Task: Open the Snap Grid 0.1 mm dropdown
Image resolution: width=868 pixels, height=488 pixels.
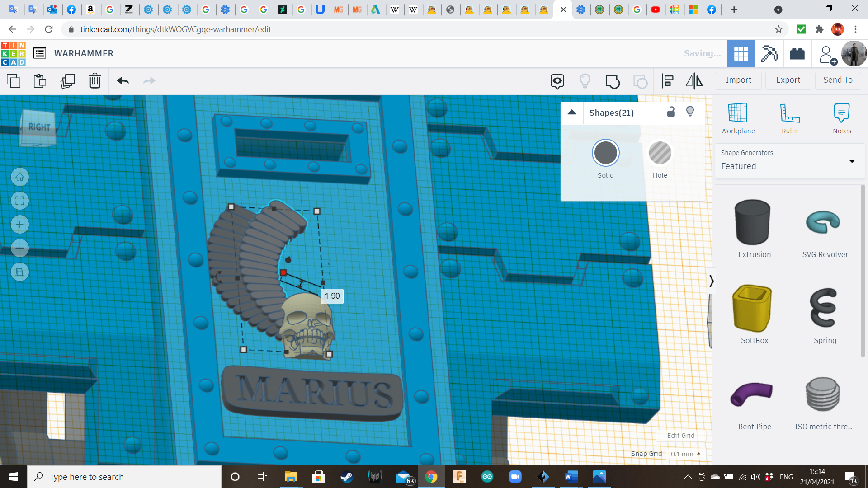Action: coord(685,454)
